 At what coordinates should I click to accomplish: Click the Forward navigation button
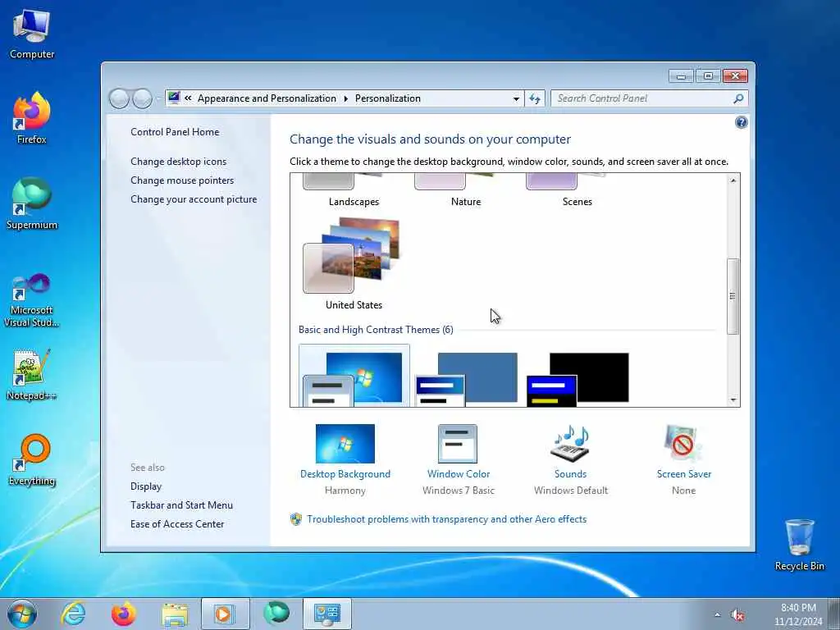pyautogui.click(x=142, y=98)
